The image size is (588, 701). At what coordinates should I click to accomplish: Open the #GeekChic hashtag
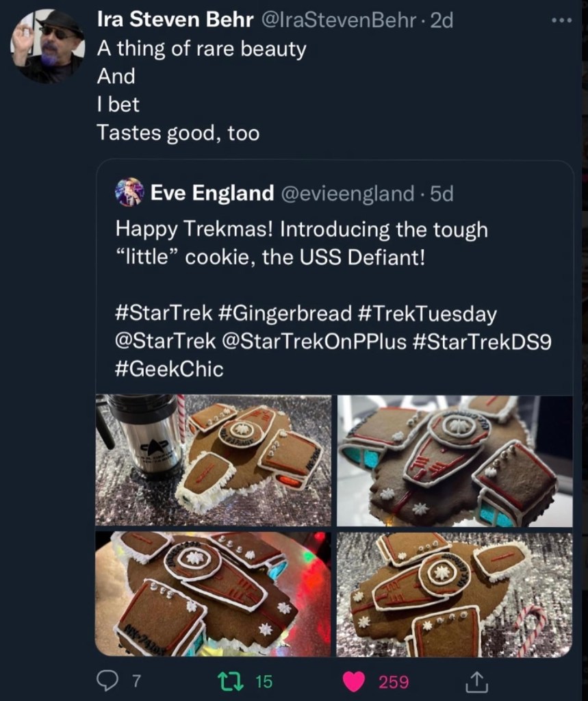[169, 369]
